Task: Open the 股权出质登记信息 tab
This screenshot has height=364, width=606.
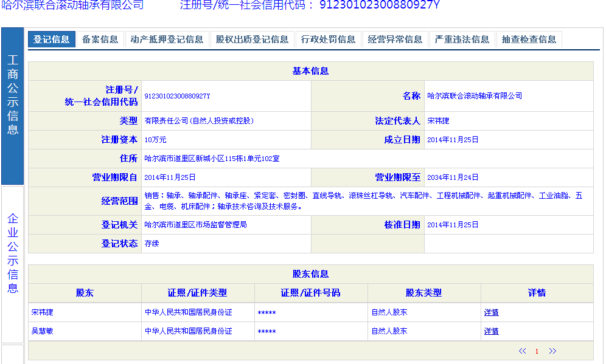Action: (252, 39)
